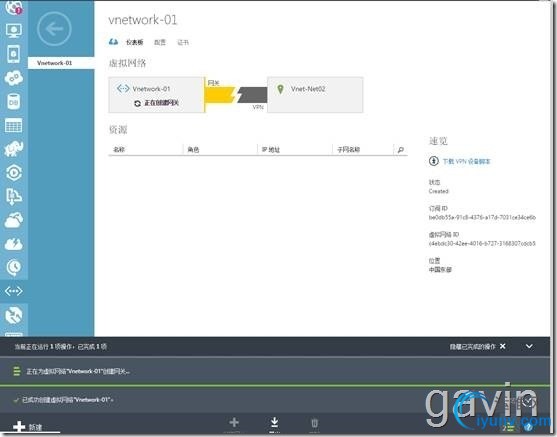The image size is (557, 437).
Task: Click the yellow gateway connector graphic
Action: click(220, 95)
